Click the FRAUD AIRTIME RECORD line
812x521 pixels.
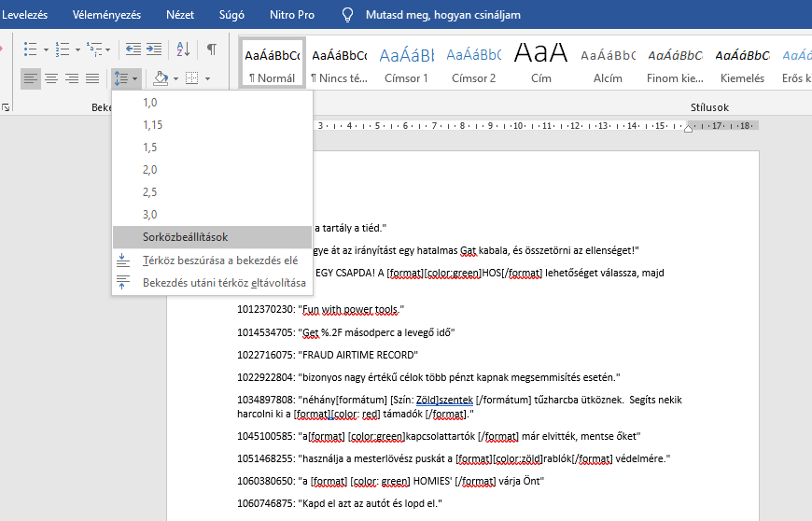(x=328, y=355)
